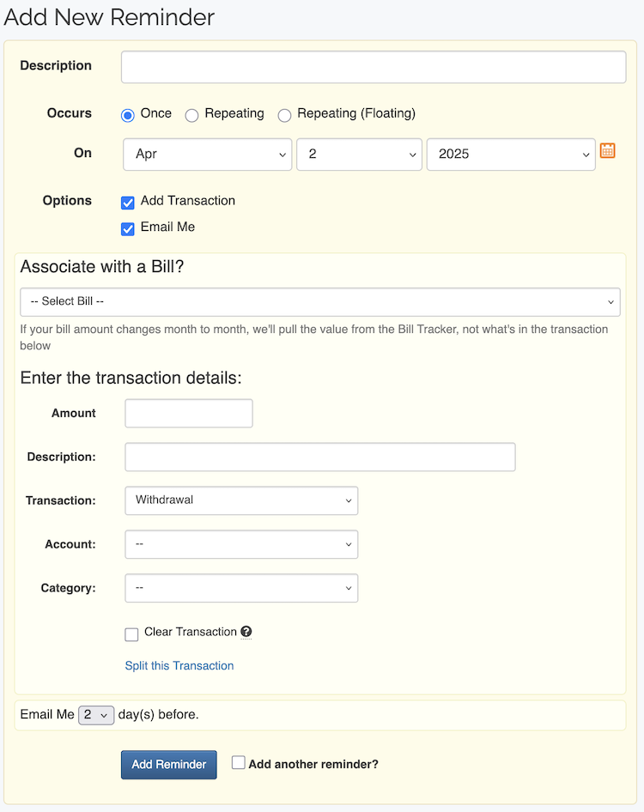
Task: Click the Clear Transaction help question mark
Action: click(x=246, y=632)
